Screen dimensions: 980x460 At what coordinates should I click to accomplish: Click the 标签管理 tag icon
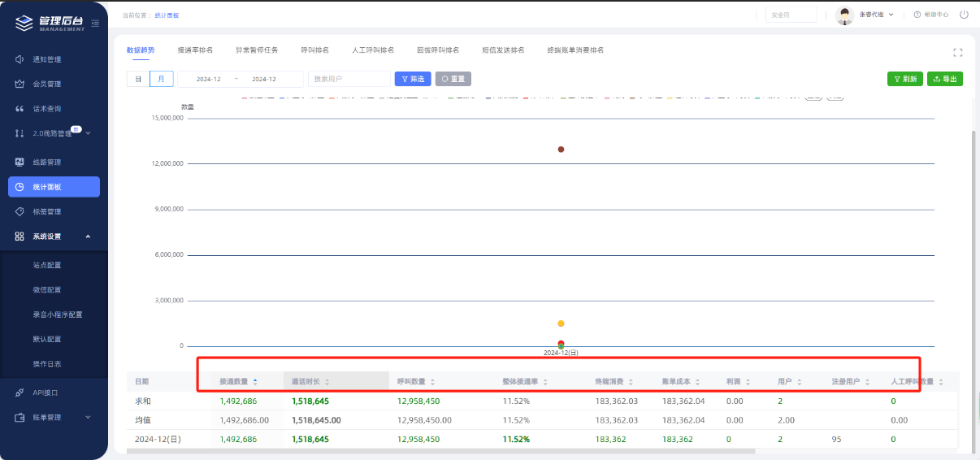tap(20, 211)
